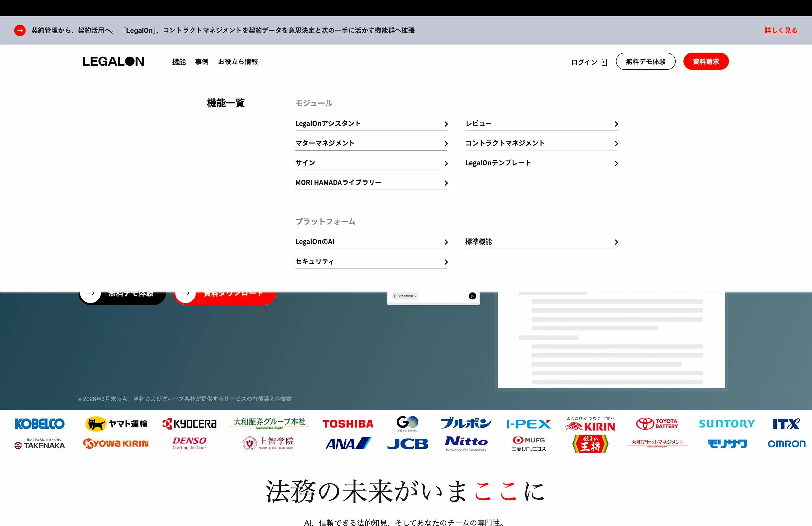Click the 上智学院 logo
This screenshot has width=812, height=526.
click(x=268, y=443)
